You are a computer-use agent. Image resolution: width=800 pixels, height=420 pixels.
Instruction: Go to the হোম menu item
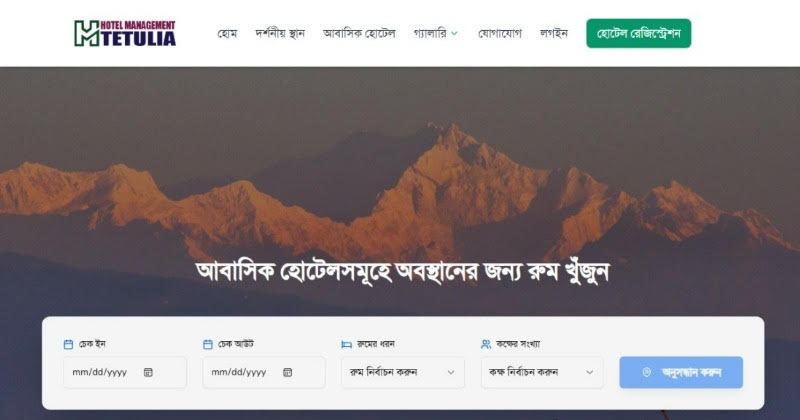click(x=227, y=34)
